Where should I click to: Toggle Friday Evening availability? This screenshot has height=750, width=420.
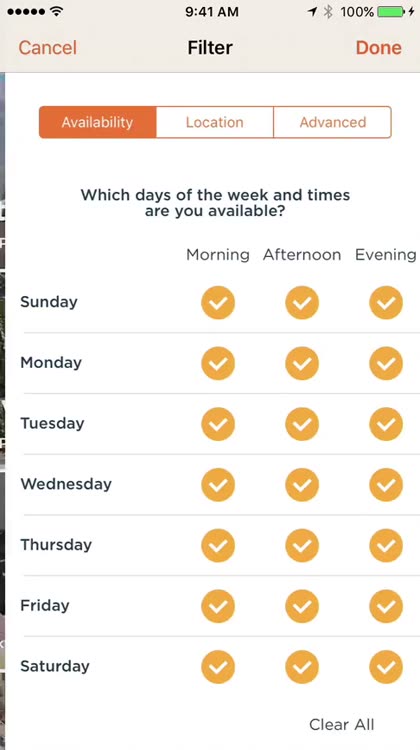386,606
